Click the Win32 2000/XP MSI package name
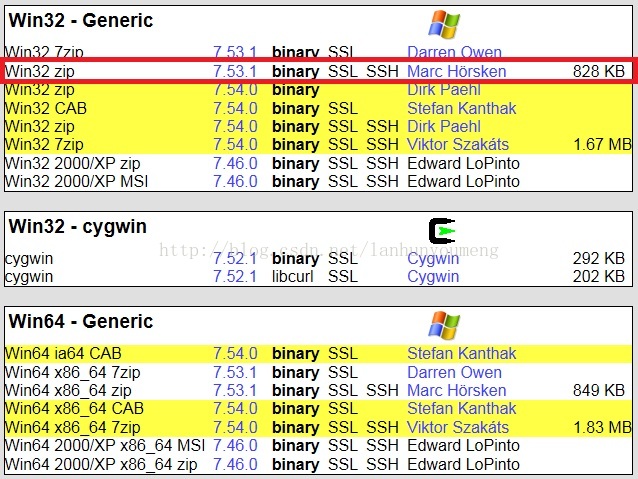 pos(76,182)
